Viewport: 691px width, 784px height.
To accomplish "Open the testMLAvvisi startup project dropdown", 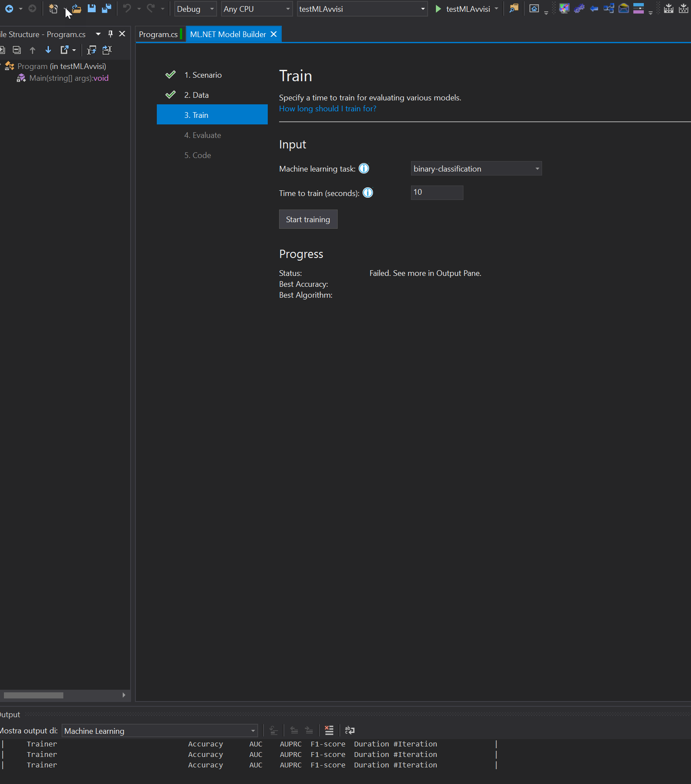I will click(x=362, y=9).
